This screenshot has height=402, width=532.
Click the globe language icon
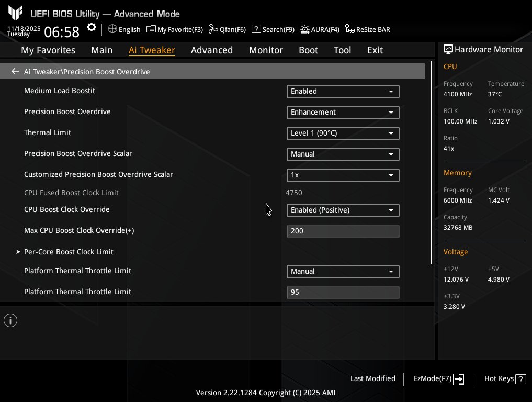click(x=112, y=29)
